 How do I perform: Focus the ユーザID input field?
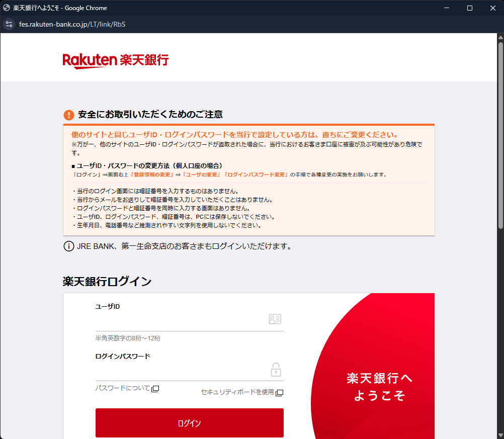point(189,321)
